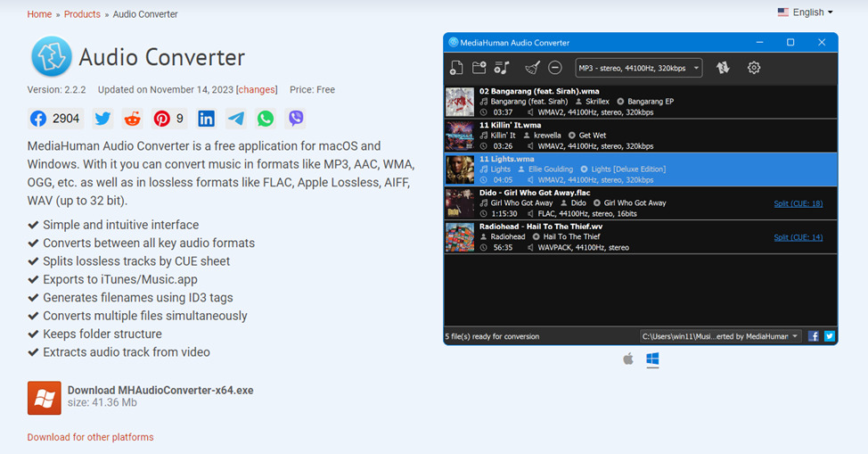Viewport: 868px width, 454px height.
Task: Open settings via the gear icon
Action: tap(753, 68)
